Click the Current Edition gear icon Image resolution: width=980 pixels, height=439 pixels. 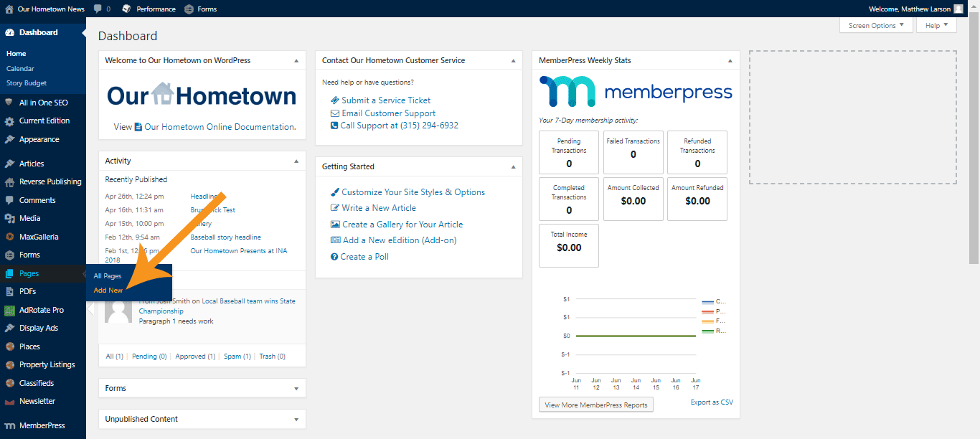pos(9,121)
